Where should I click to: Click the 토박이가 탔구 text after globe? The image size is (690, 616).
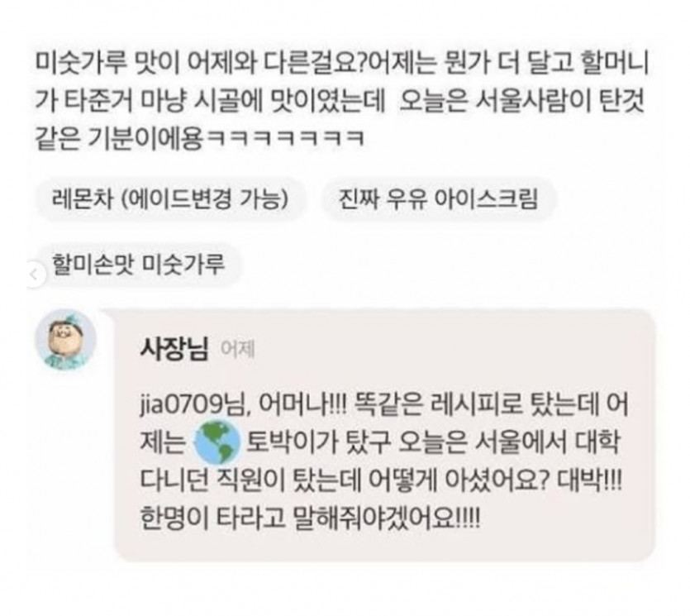317,442
